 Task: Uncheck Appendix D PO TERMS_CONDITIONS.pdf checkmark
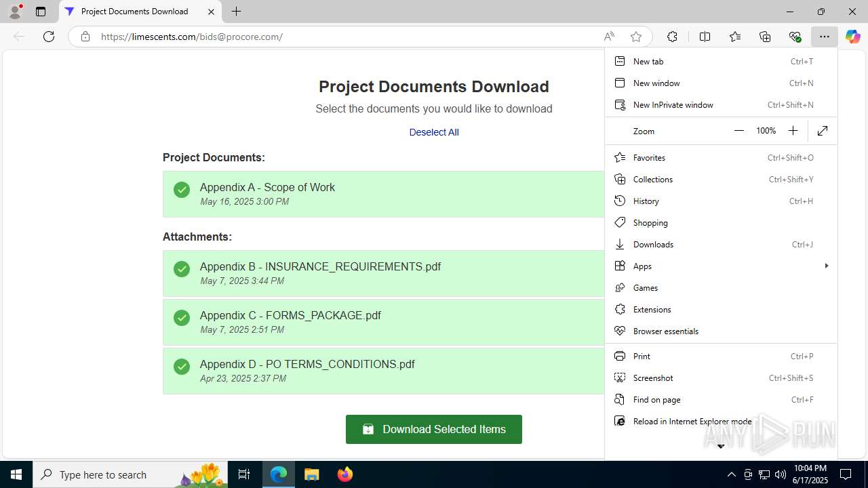pos(181,367)
